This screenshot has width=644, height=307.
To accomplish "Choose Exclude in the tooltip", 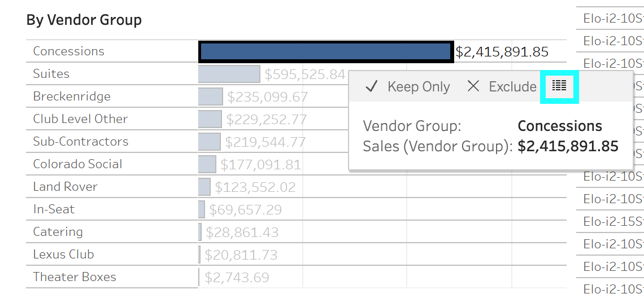I will [x=512, y=87].
